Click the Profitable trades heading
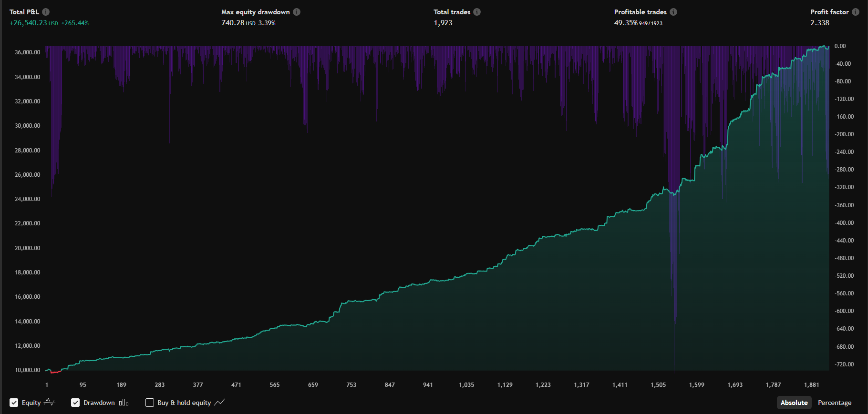868x414 pixels. click(x=641, y=12)
